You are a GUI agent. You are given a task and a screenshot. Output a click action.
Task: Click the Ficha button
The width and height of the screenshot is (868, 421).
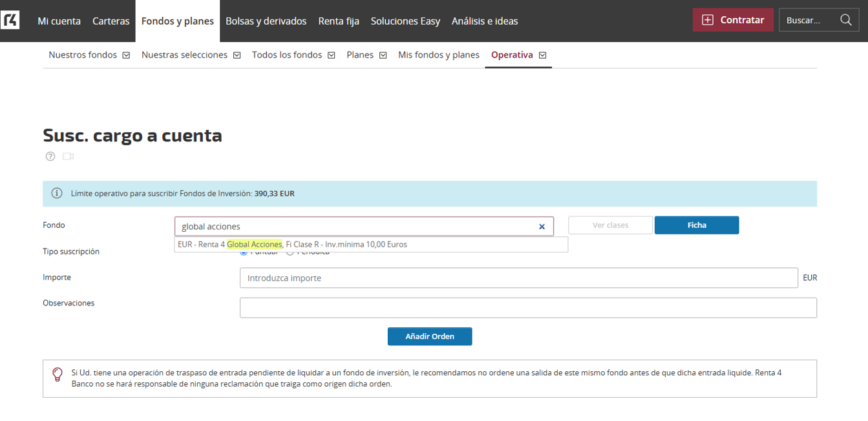coord(697,225)
